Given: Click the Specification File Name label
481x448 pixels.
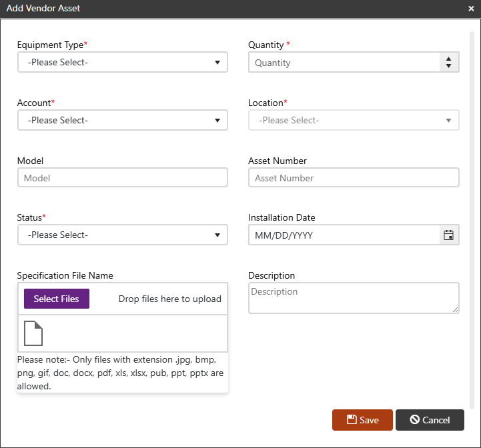Looking at the screenshot, I should [x=65, y=275].
